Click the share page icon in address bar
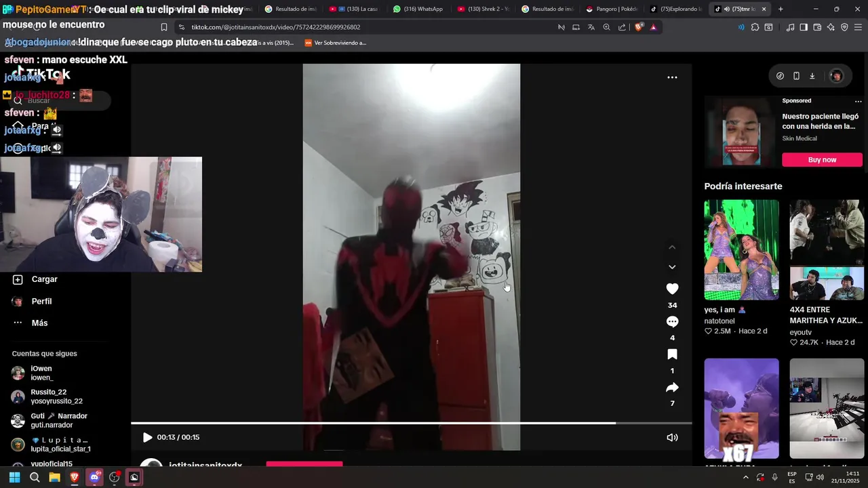Viewport: 868px width, 488px height. coord(622,27)
